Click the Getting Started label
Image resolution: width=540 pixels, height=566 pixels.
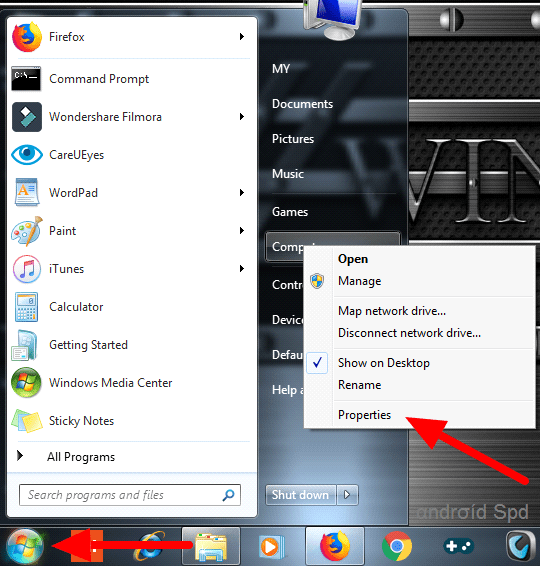click(88, 345)
